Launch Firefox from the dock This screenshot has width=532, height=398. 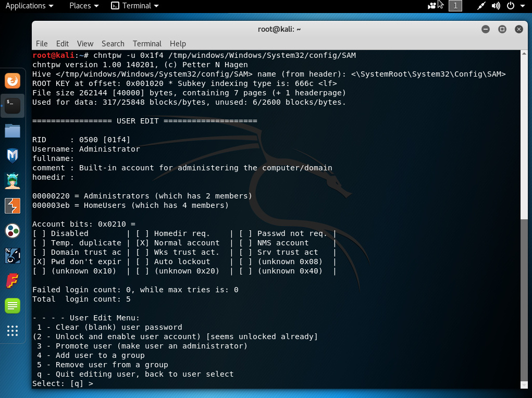click(x=13, y=81)
